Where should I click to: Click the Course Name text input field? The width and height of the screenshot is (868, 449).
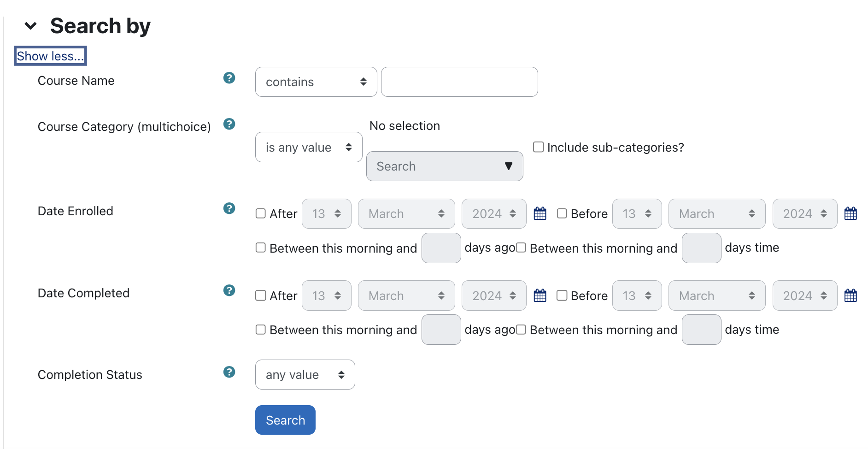coord(459,82)
